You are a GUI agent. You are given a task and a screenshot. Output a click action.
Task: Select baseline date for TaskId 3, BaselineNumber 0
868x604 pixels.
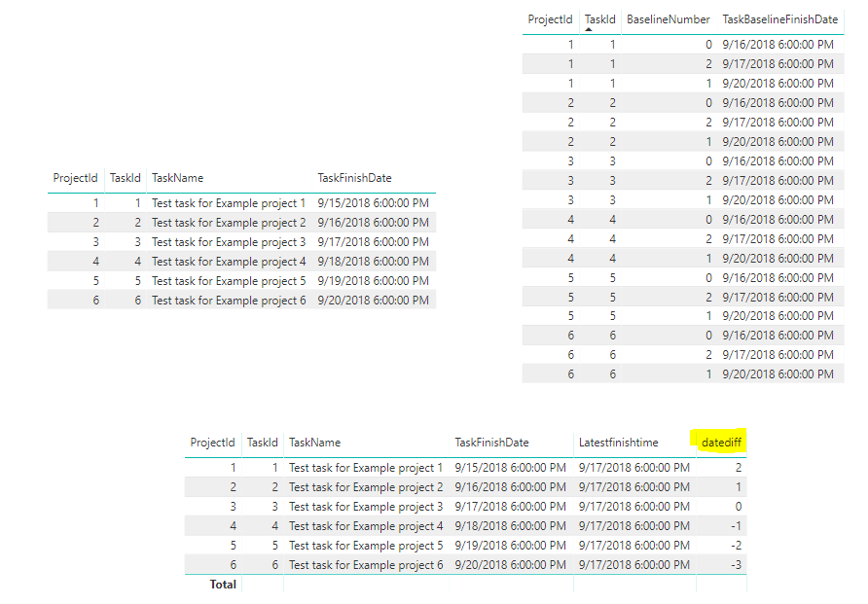coord(778,160)
